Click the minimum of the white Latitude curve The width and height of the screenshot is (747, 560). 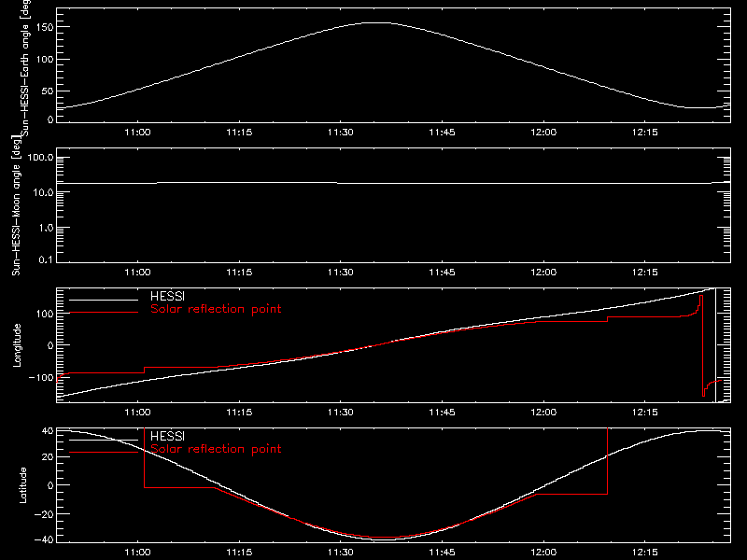pos(381,539)
